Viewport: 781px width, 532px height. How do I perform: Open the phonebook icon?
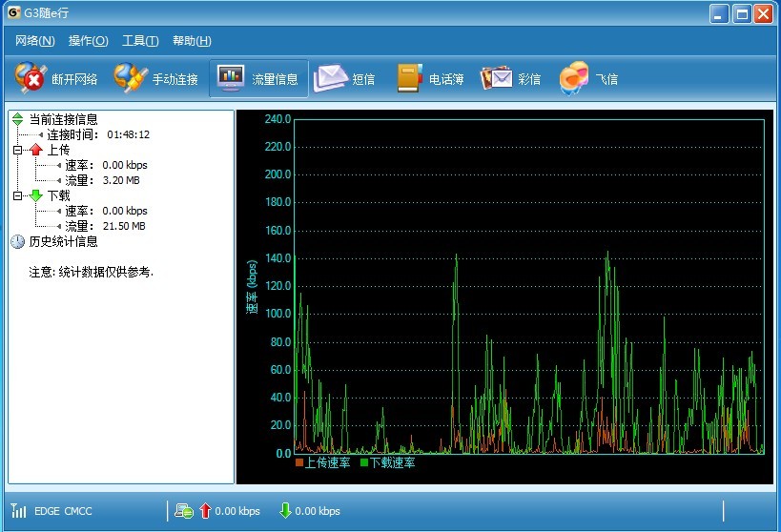point(410,78)
